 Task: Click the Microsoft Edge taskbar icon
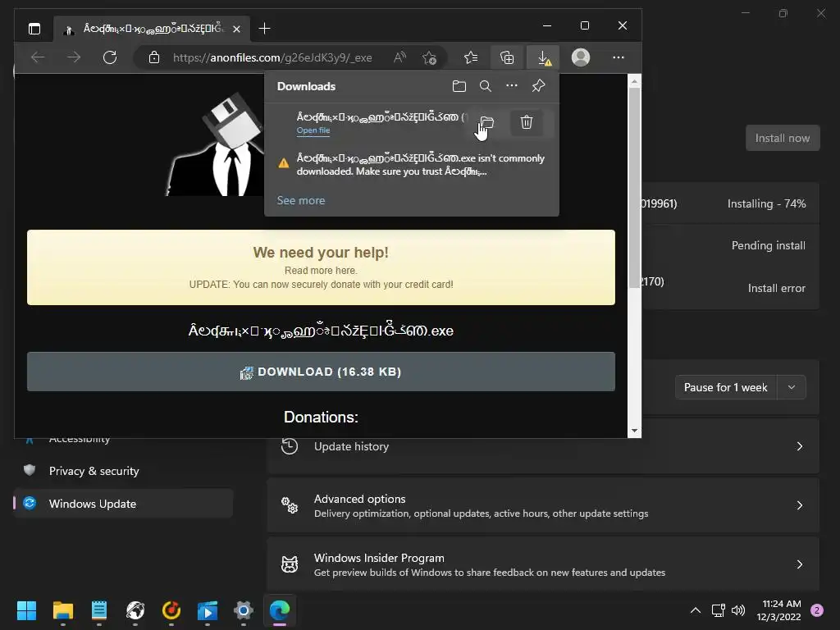tap(280, 610)
